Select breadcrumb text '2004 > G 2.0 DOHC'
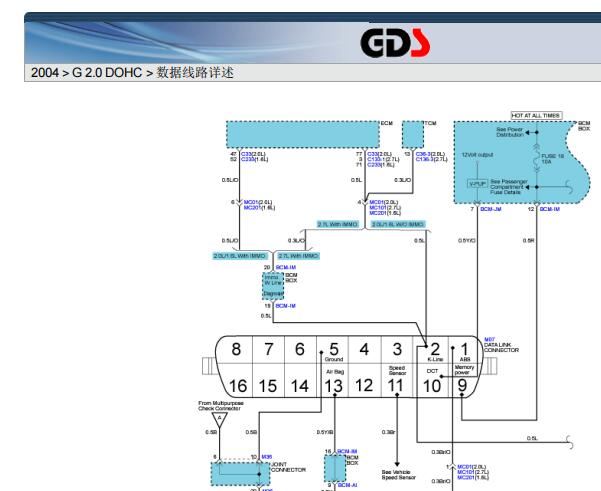 (x=86, y=72)
